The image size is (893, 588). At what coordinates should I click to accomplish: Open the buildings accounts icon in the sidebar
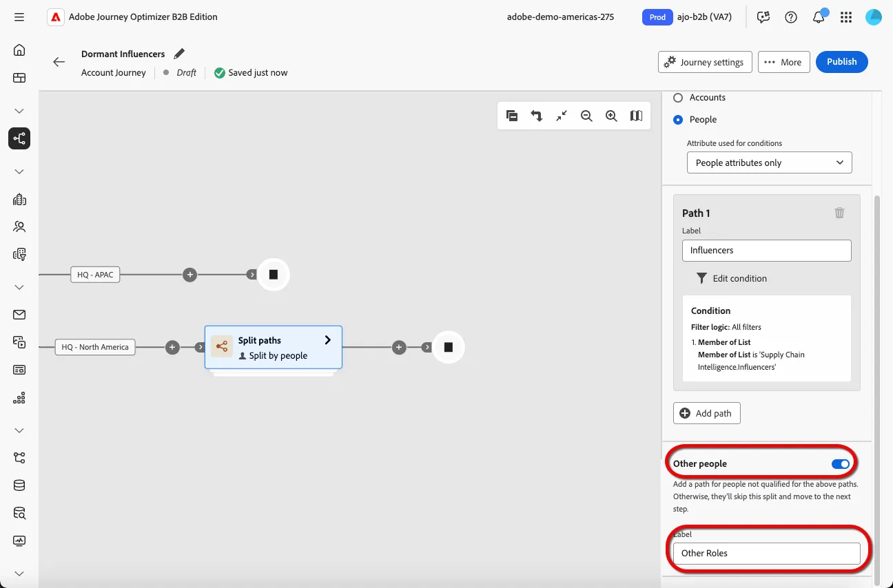(x=19, y=200)
